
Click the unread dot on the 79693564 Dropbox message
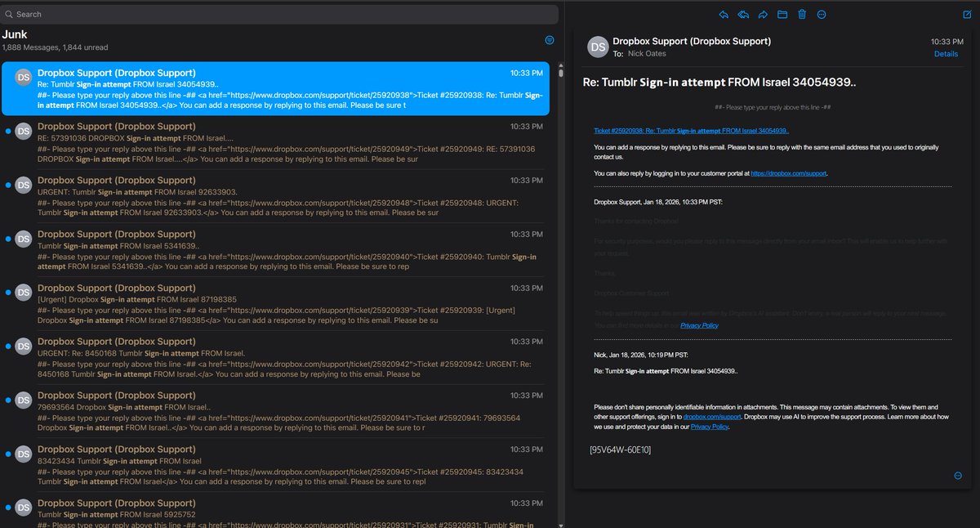point(8,400)
